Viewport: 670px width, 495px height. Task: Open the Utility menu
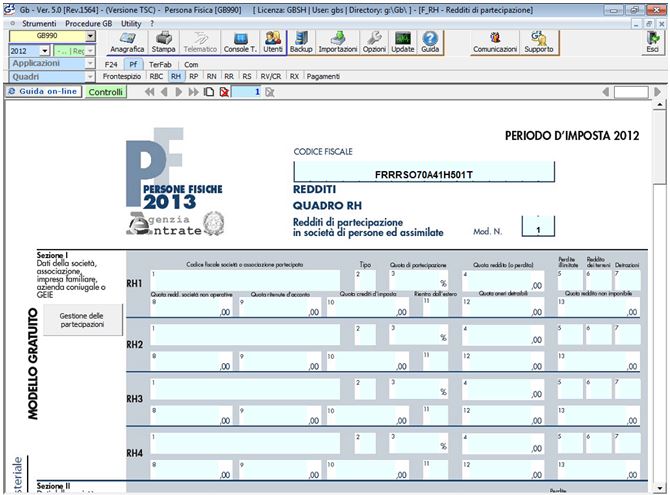[x=131, y=24]
